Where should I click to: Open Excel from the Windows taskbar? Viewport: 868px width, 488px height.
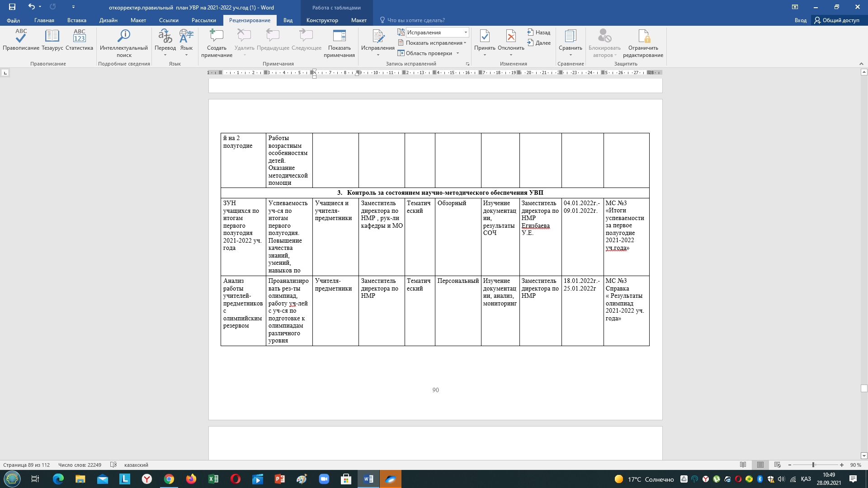pos(213,479)
